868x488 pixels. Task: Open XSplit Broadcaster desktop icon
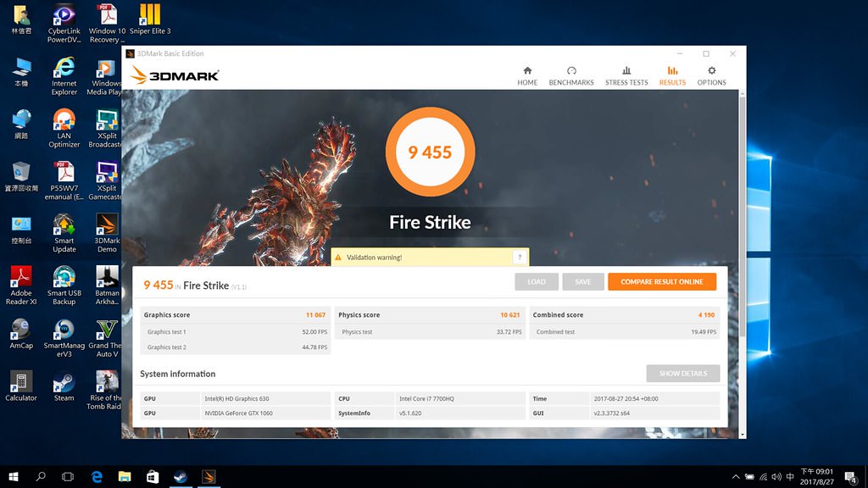click(x=105, y=129)
